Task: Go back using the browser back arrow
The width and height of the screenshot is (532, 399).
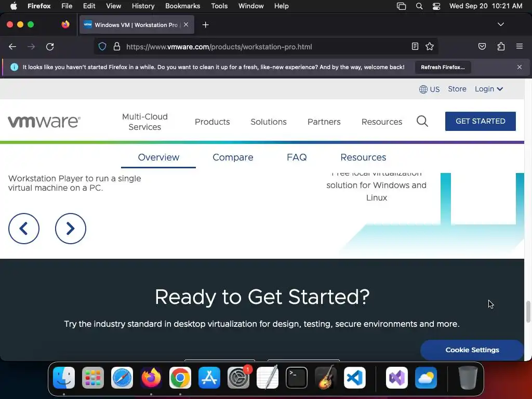Action: [x=12, y=47]
